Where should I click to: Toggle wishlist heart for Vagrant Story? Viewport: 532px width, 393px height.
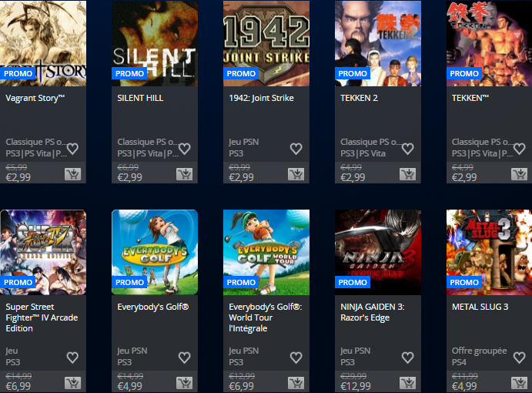coord(72,149)
